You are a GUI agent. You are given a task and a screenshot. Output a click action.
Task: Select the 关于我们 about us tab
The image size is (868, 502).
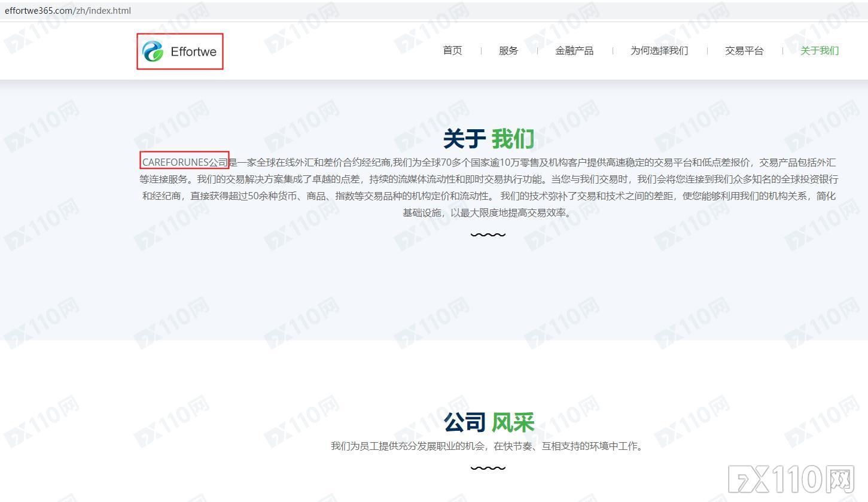click(x=820, y=50)
